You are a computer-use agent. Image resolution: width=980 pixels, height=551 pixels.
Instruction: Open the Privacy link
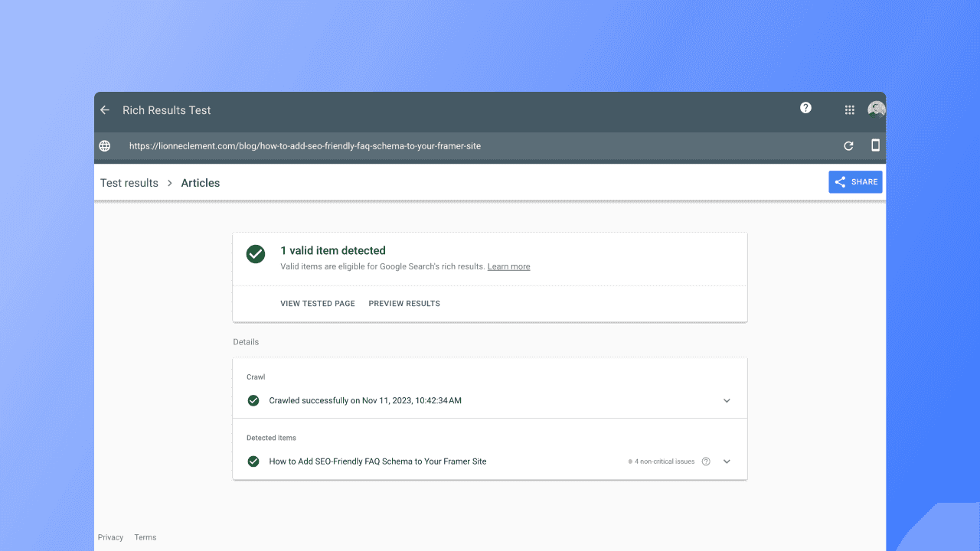(x=110, y=537)
